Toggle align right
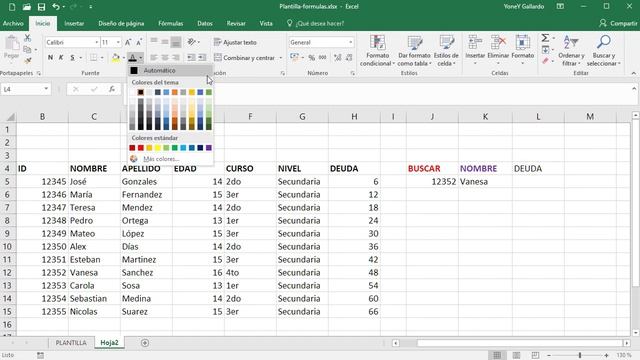The height and width of the screenshot is (360, 640). click(x=176, y=58)
